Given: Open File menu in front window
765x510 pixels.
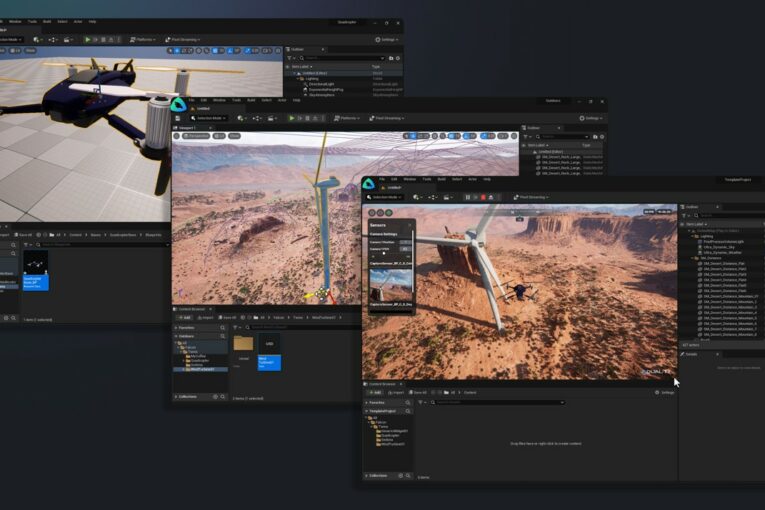Looking at the screenshot, I should [x=382, y=179].
